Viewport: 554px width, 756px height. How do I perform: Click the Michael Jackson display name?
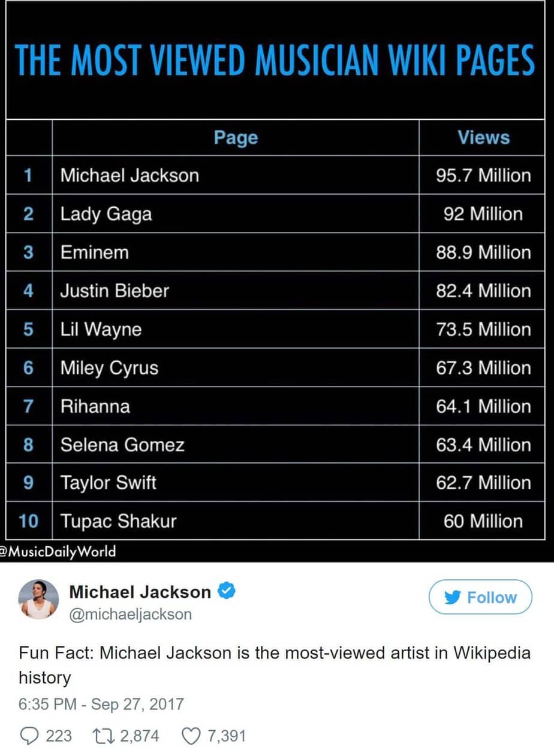tap(140, 592)
